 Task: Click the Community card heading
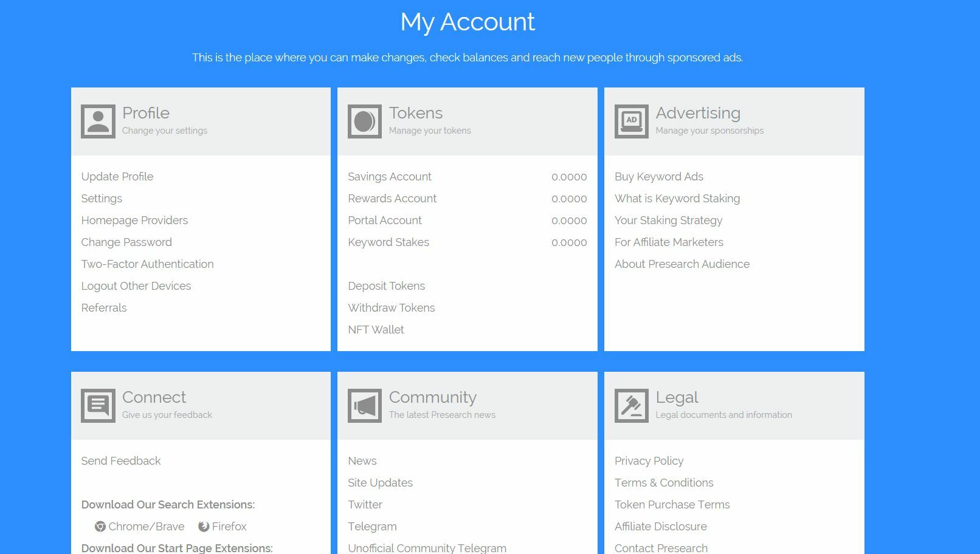[433, 398]
